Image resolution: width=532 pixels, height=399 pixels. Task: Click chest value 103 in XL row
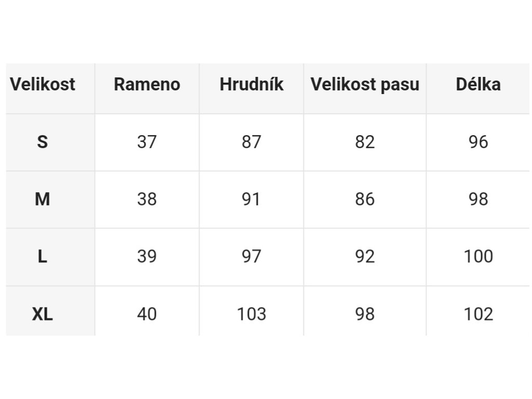[251, 314]
